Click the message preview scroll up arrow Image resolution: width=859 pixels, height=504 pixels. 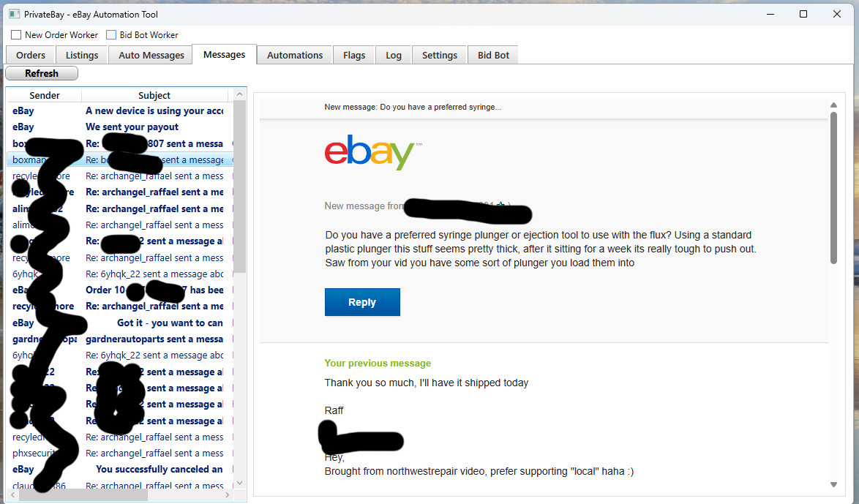833,105
